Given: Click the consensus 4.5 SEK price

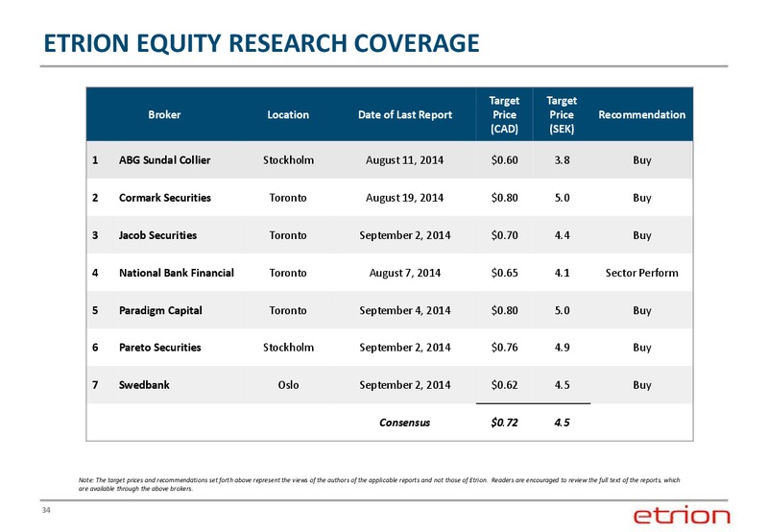Looking at the screenshot, I should pyautogui.click(x=563, y=423).
